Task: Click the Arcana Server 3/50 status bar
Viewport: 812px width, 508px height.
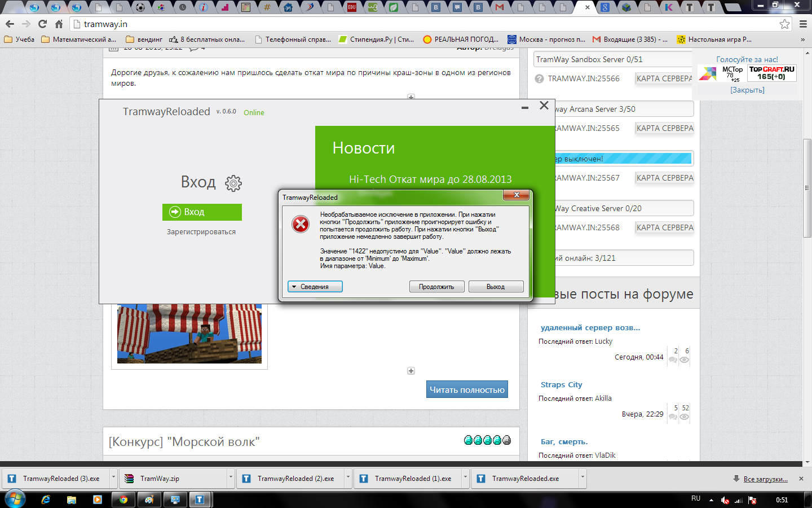Action: [624, 109]
